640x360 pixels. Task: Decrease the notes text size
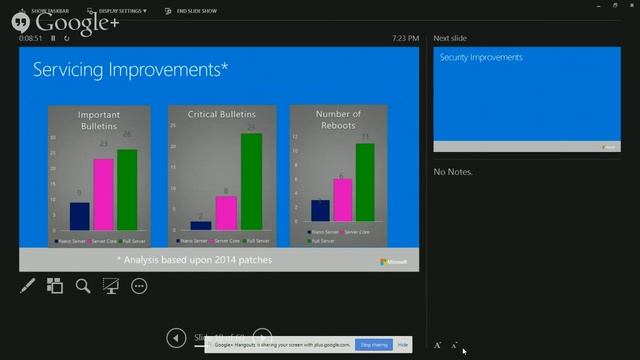coord(454,345)
